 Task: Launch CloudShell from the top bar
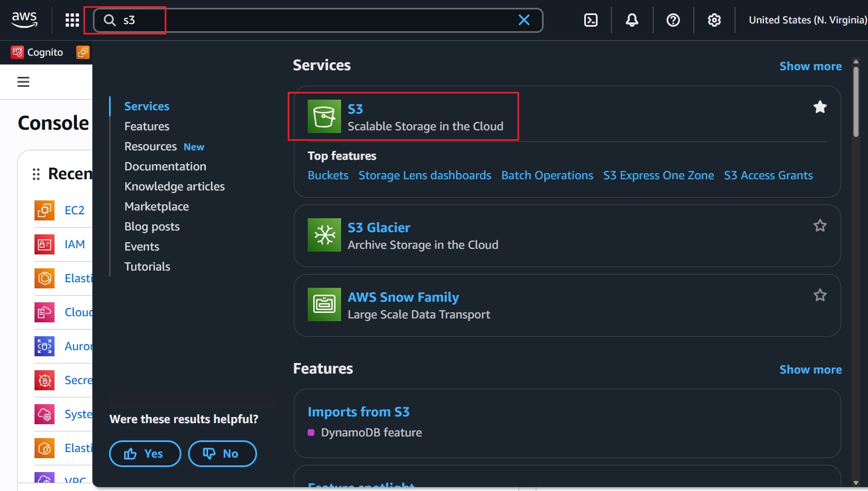click(x=590, y=21)
